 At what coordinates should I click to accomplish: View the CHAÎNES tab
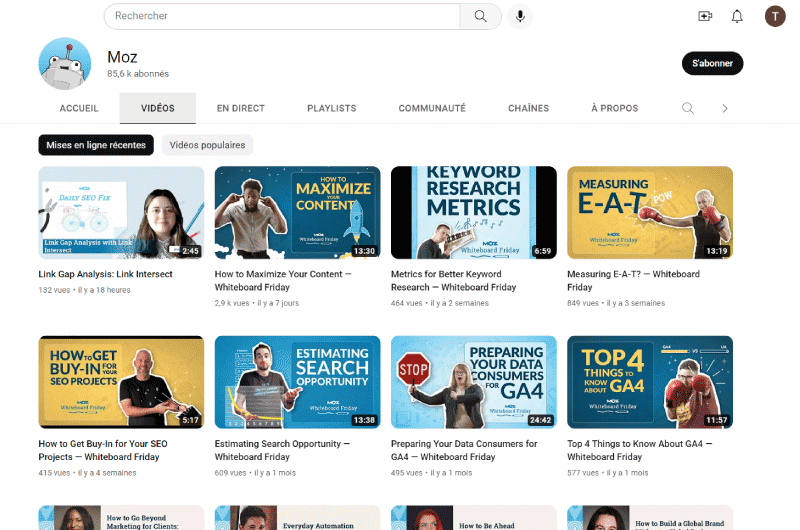[529, 108]
